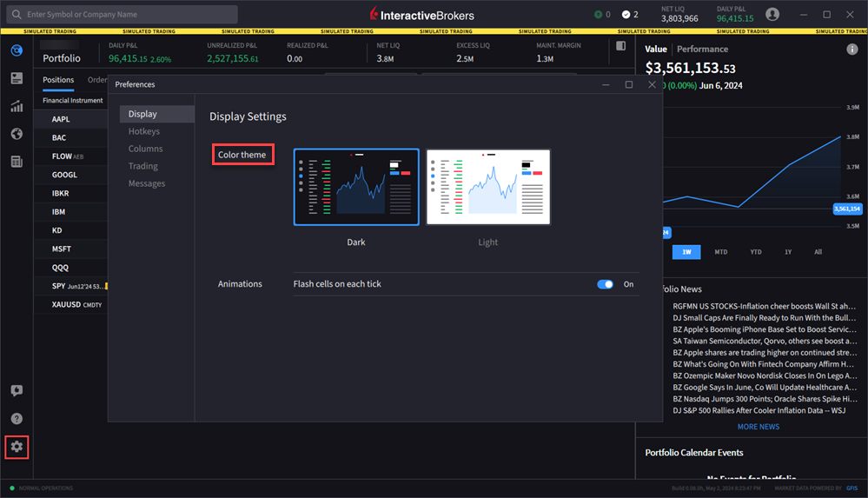The image size is (868, 498).
Task: Turn off Flash cells on each tick
Action: [x=605, y=284]
